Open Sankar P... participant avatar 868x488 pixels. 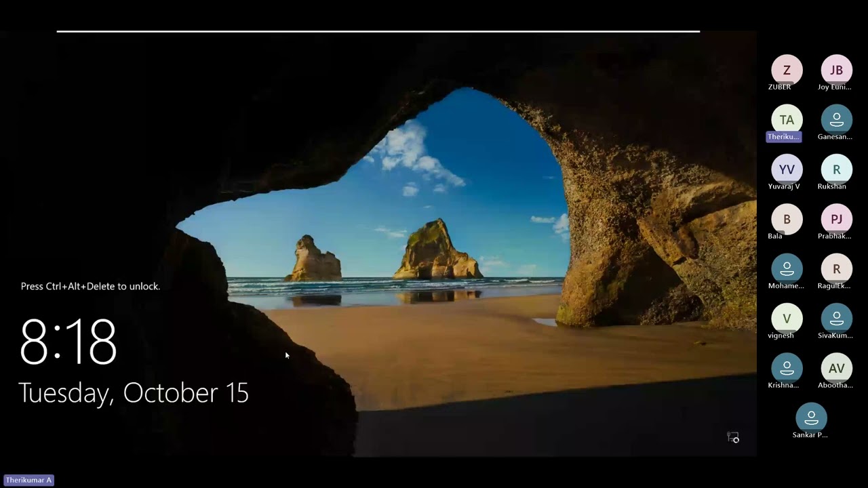[812, 418]
